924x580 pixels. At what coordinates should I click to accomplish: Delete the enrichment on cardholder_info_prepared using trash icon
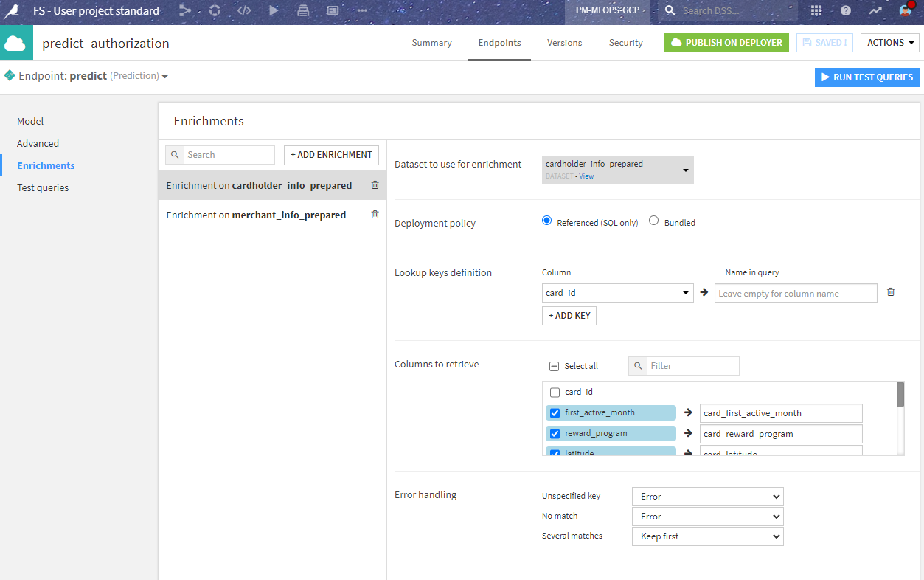(x=375, y=185)
